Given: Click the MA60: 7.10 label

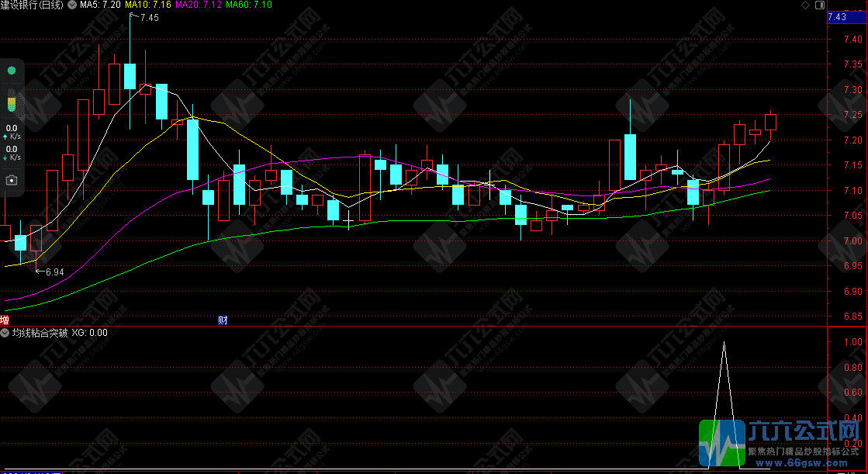Looking at the screenshot, I should click(248, 5).
